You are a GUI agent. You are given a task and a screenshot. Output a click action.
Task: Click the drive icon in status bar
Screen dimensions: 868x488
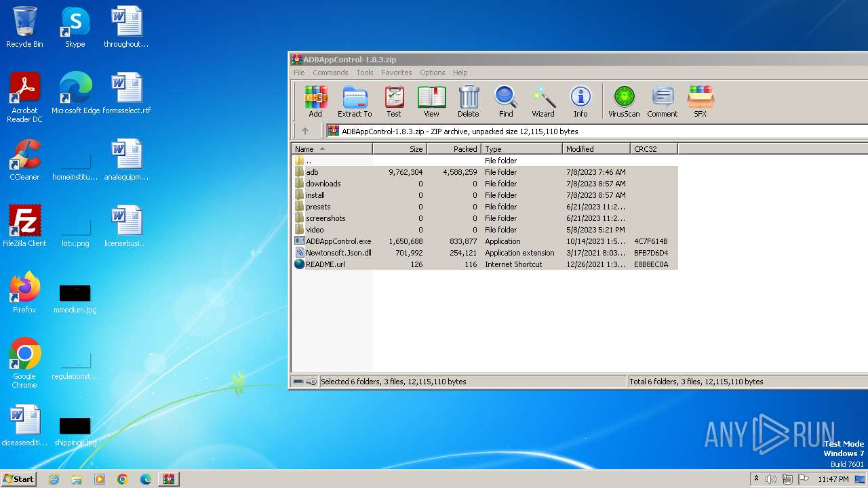pyautogui.click(x=298, y=382)
